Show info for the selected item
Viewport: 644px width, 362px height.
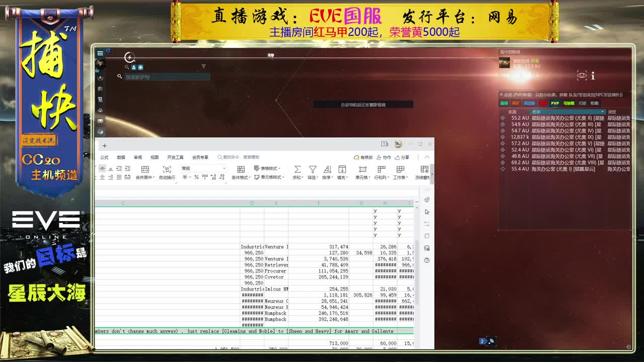tap(593, 76)
